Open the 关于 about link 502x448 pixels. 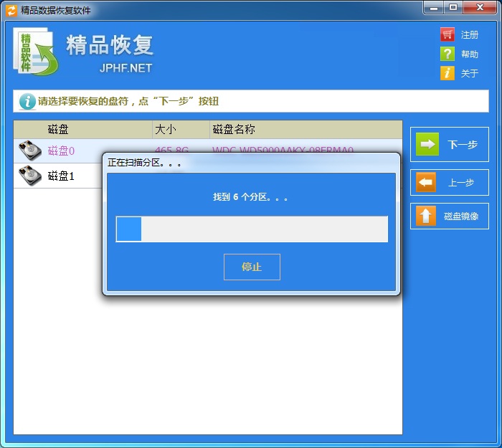coord(470,74)
